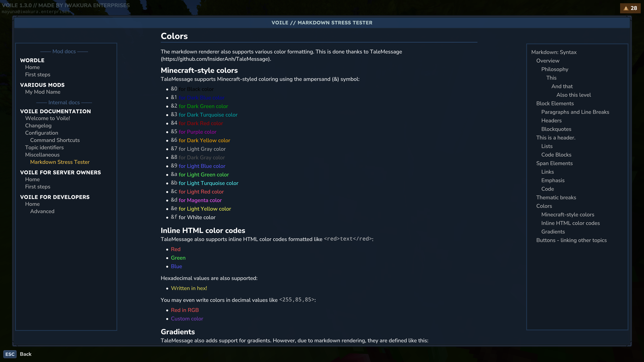Jump to Minecraft-style colors in outline
The height and width of the screenshot is (362, 644).
click(x=568, y=214)
